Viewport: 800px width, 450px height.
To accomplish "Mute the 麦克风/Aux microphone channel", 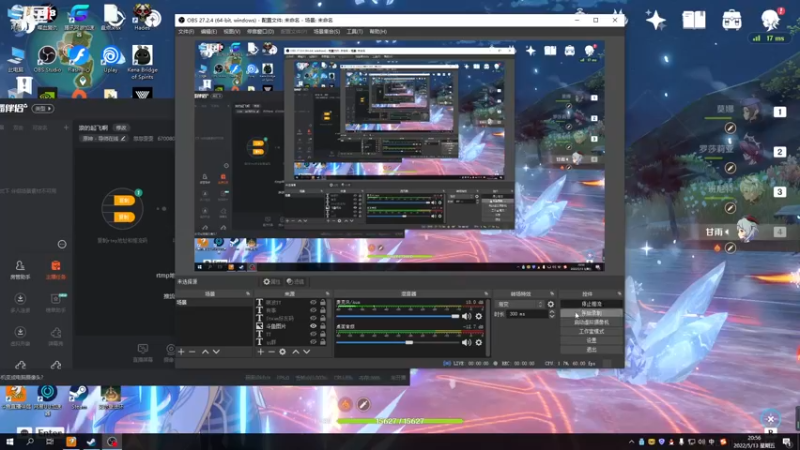I will tap(467, 316).
